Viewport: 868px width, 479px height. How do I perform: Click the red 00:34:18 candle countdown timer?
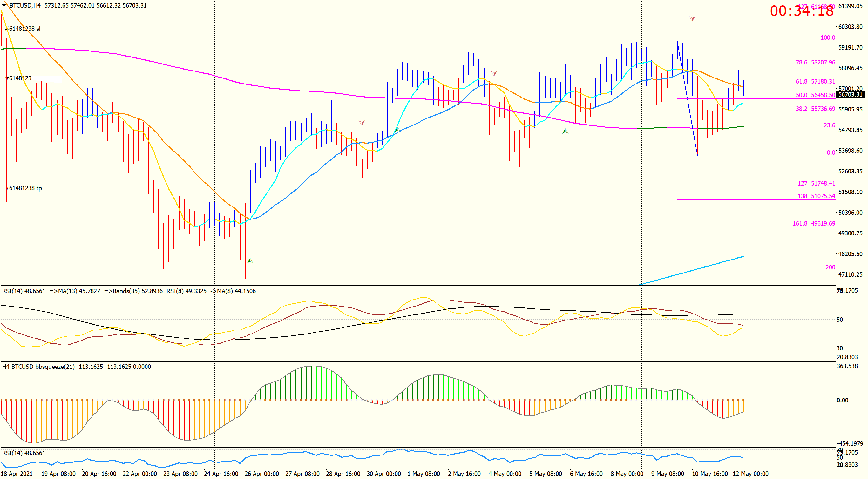[801, 11]
